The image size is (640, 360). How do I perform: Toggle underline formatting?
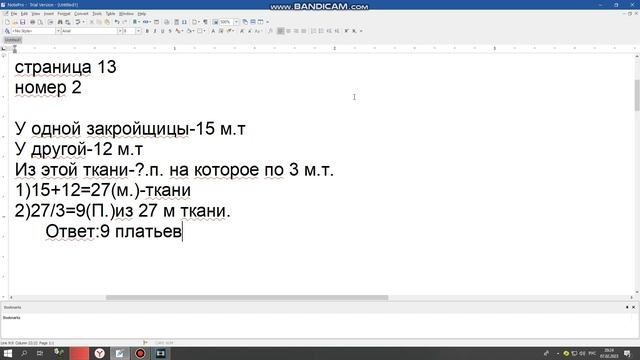pyautogui.click(x=162, y=31)
